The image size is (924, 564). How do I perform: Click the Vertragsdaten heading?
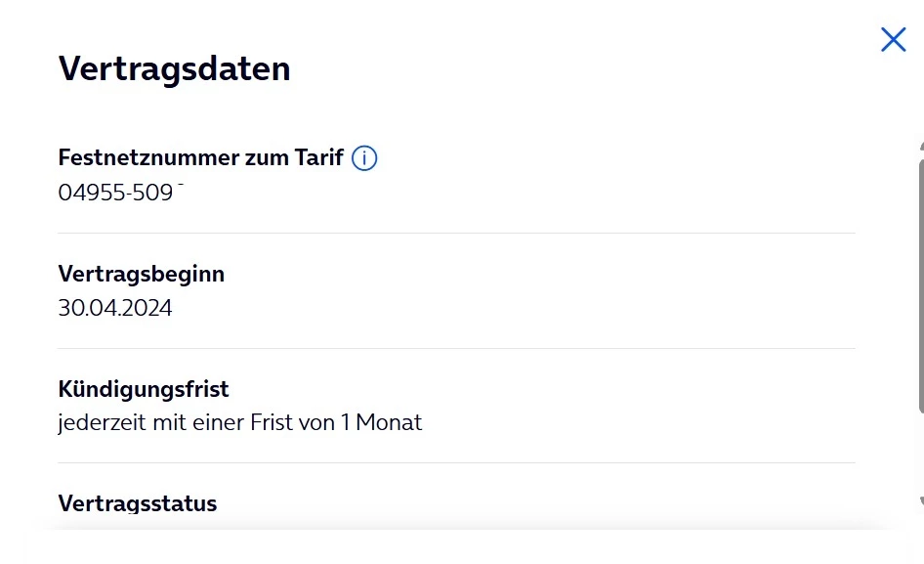pos(174,69)
